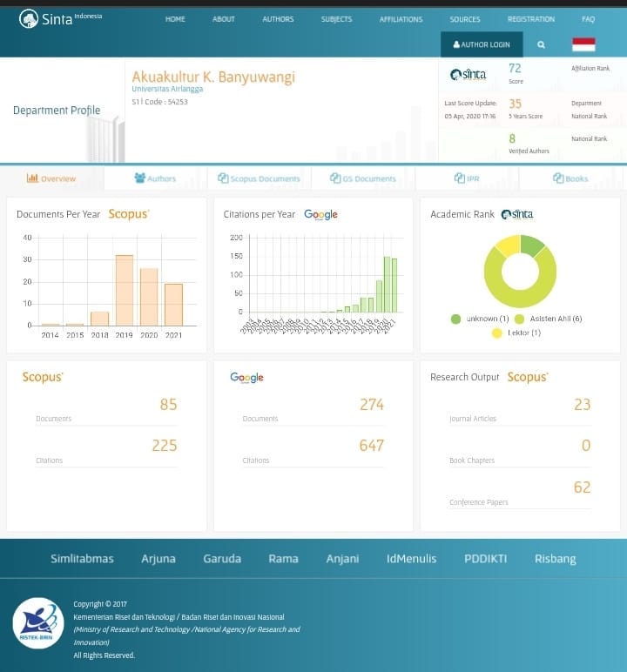627x672 pixels.
Task: Follow the Garuda footer link
Action: (x=222, y=558)
